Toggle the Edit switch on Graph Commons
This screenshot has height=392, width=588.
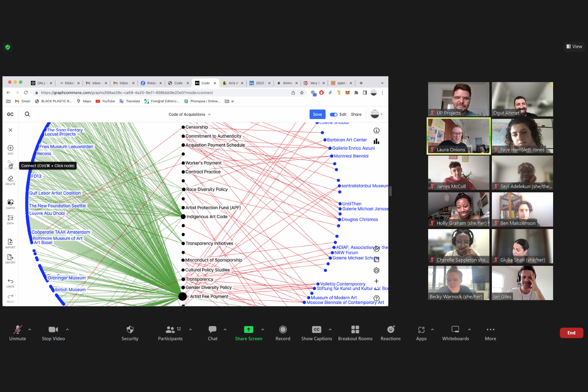pos(334,114)
